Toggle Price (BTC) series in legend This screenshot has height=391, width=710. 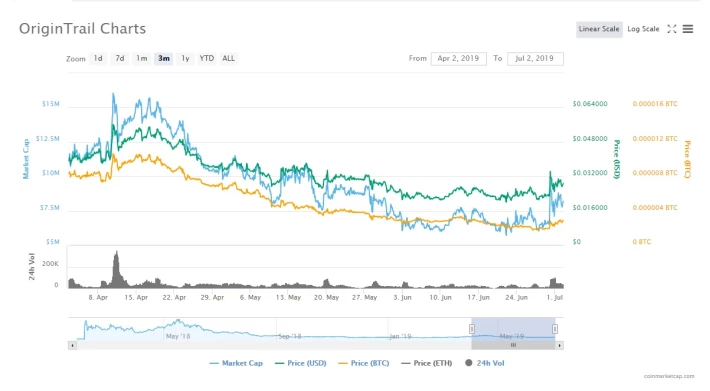coord(364,363)
